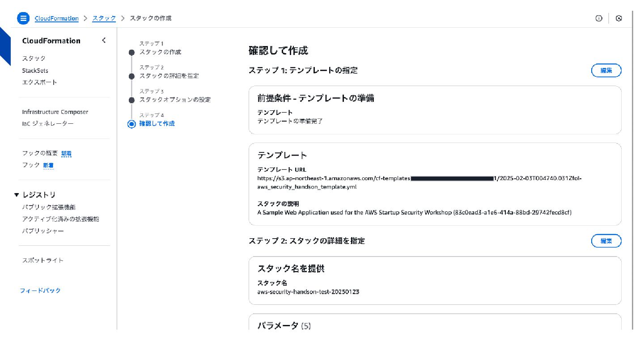Collapse the レジストリ section triangle
The image size is (644, 362).
point(17,195)
